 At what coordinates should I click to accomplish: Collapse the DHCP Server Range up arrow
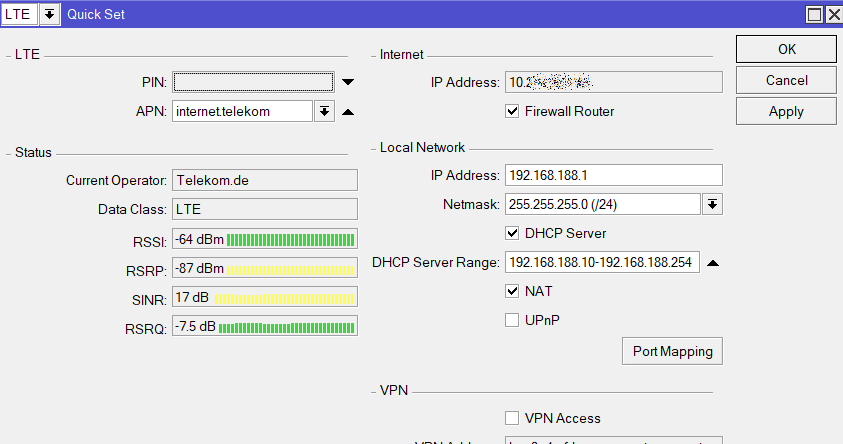713,263
